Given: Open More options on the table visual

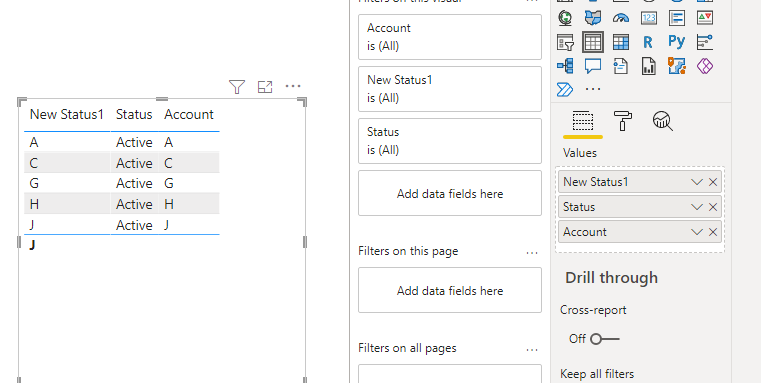Looking at the screenshot, I should 293,86.
